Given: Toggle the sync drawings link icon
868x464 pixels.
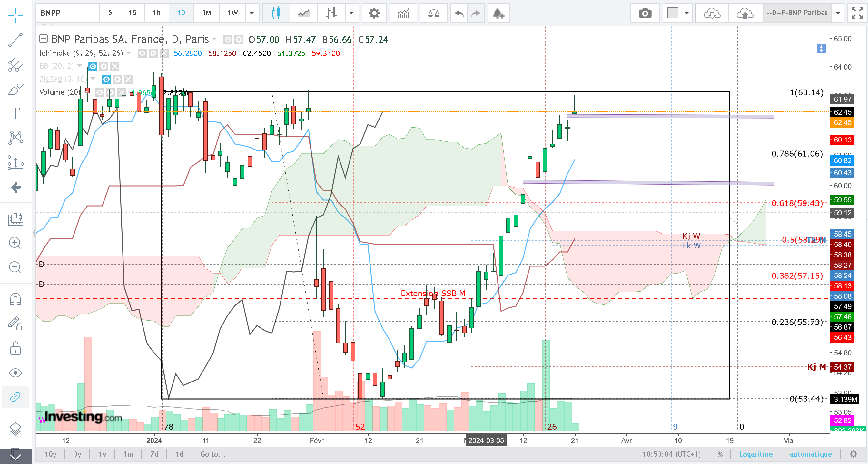Looking at the screenshot, I should coord(15,397).
